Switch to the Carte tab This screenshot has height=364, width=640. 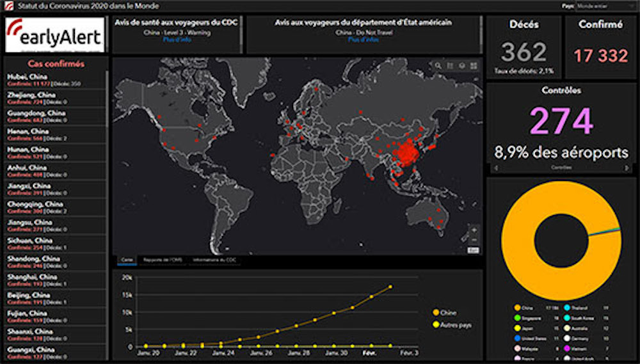click(x=127, y=260)
